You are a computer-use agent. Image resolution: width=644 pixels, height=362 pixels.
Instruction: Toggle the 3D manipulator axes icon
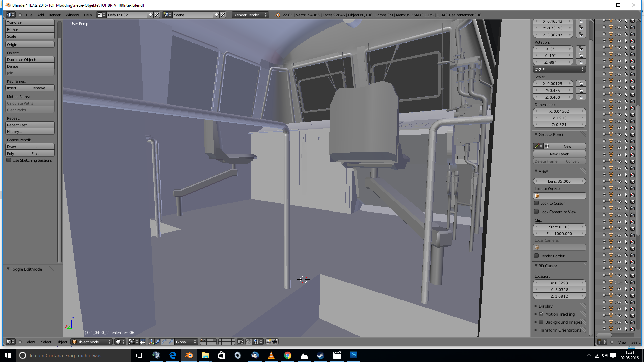click(151, 342)
